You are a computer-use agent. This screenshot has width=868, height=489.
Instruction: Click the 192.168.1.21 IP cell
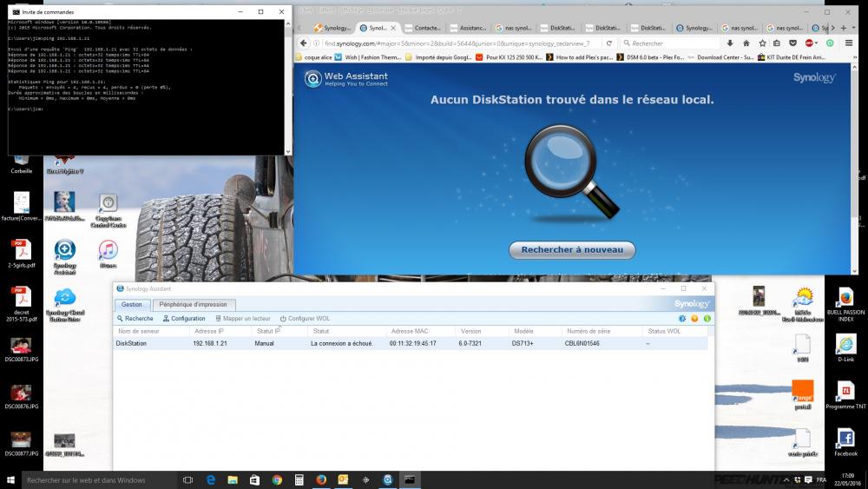point(210,343)
